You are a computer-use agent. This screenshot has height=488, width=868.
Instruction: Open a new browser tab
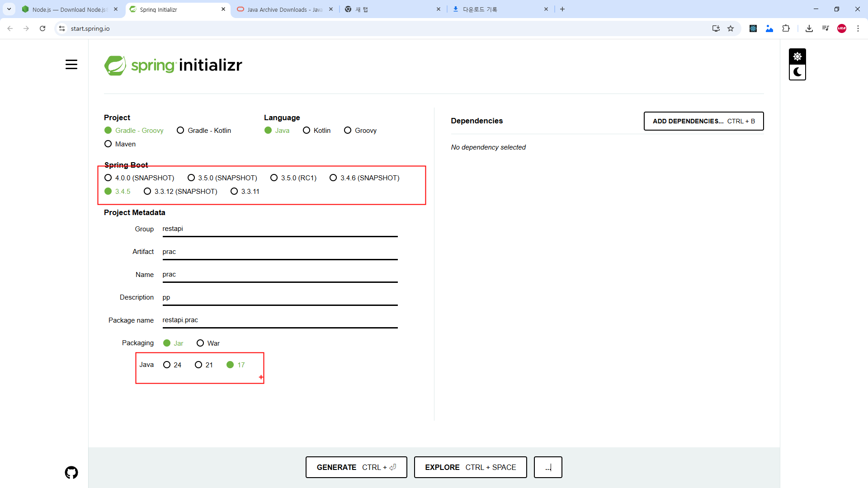click(562, 9)
